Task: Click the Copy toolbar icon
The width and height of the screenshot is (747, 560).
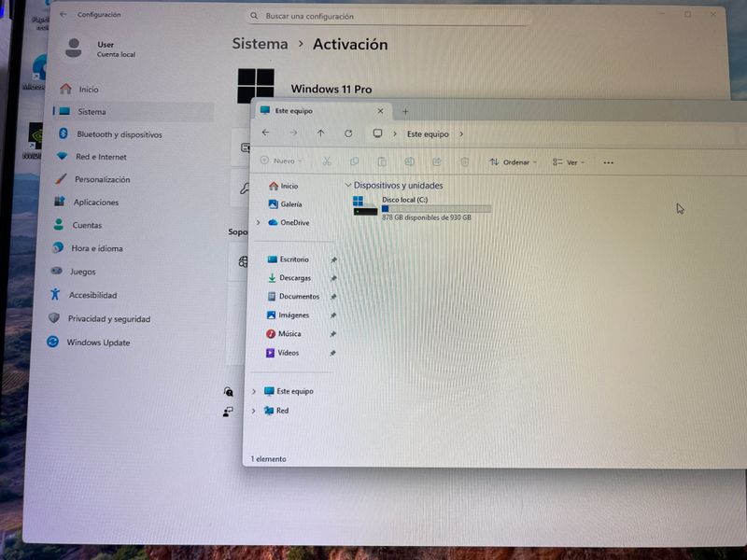Action: click(354, 161)
